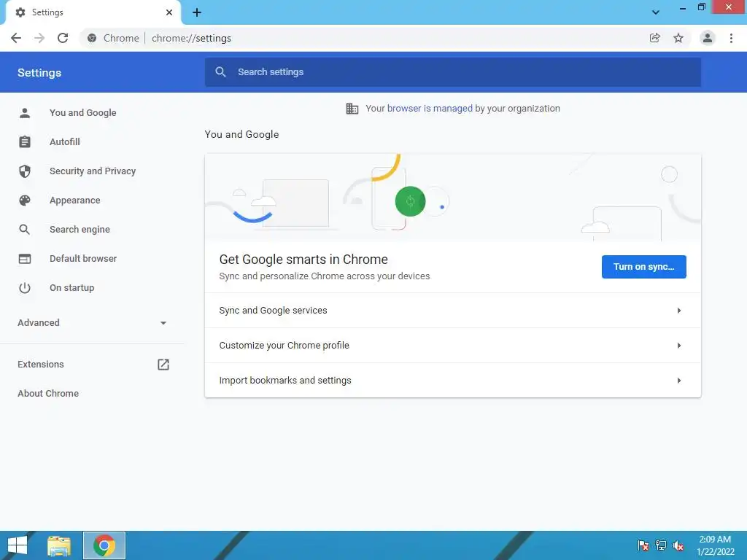
Task: Click the window icon beside Default browser
Action: point(25,259)
